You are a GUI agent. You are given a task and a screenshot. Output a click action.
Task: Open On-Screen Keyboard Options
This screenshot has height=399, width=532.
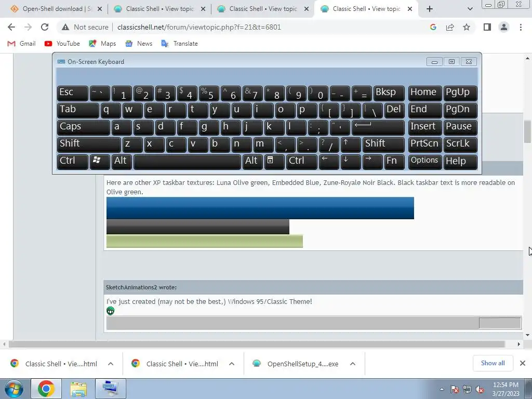coord(425,162)
